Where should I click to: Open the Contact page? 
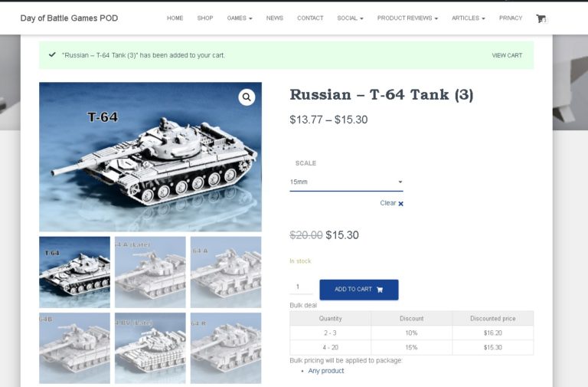(310, 18)
